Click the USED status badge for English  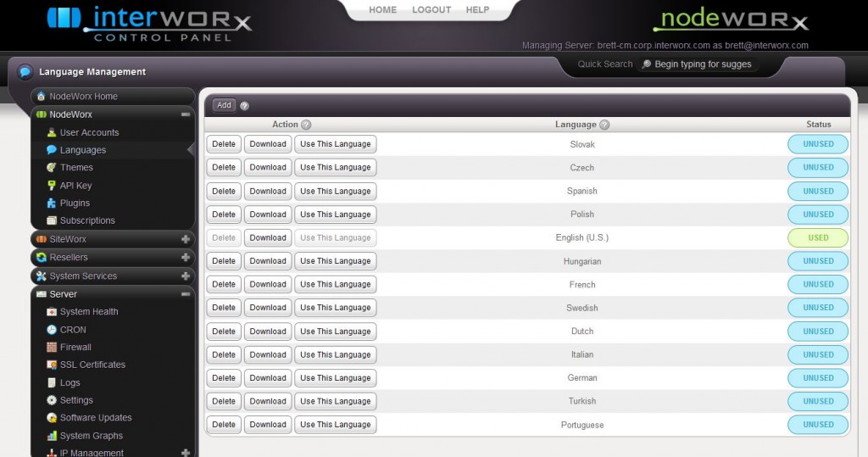tap(818, 237)
